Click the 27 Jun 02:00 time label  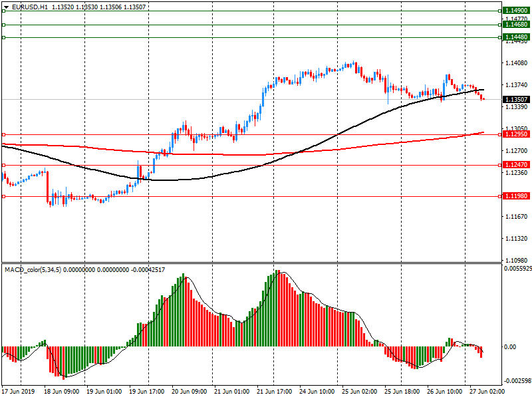point(487,391)
